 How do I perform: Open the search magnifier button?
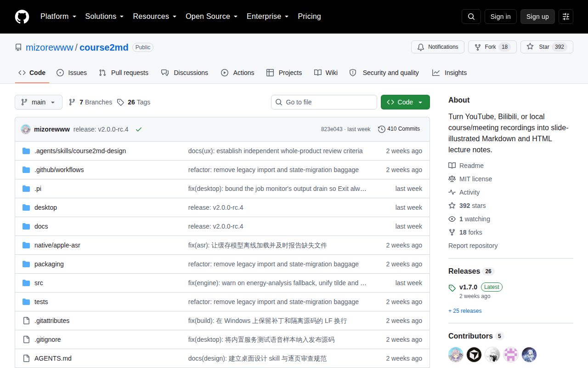pos(471,17)
